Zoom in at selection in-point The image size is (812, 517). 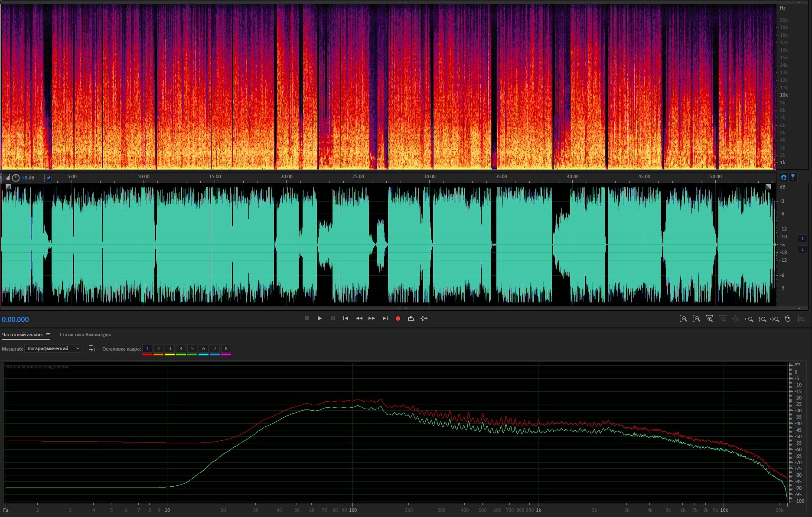[x=749, y=319]
